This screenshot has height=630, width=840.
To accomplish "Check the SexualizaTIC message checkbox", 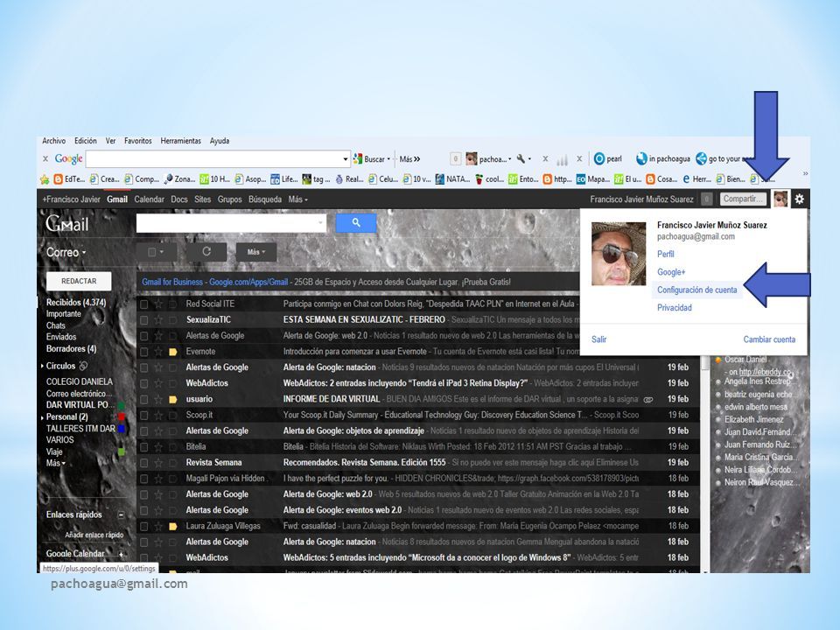I will point(143,320).
